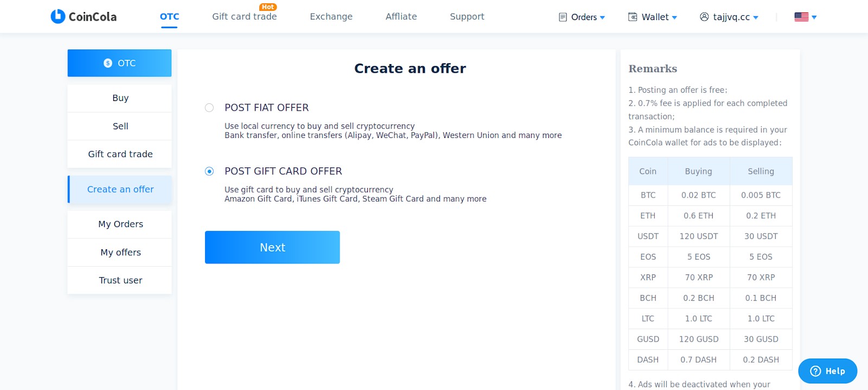Open the Help chat button
This screenshot has height=390, width=868.
[x=827, y=371]
